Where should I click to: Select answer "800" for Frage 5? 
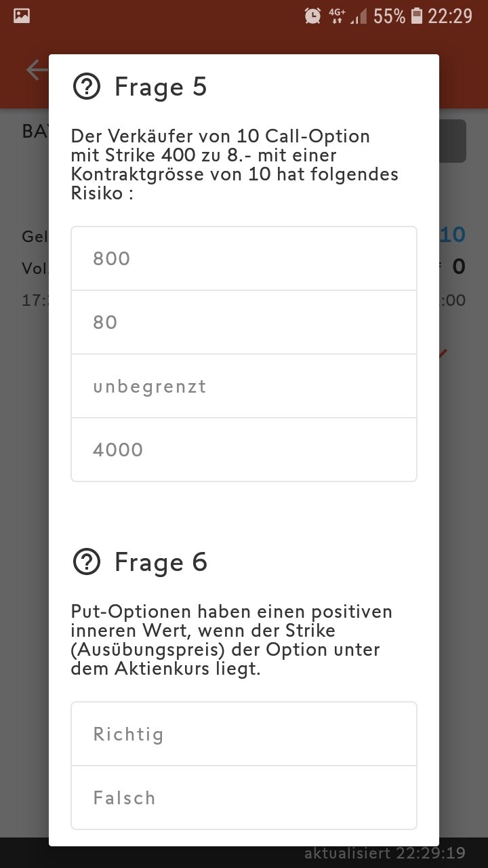pyautogui.click(x=244, y=258)
